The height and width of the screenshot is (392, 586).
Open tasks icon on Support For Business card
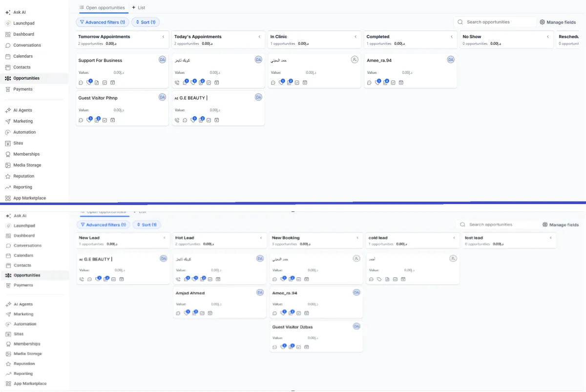(x=105, y=83)
